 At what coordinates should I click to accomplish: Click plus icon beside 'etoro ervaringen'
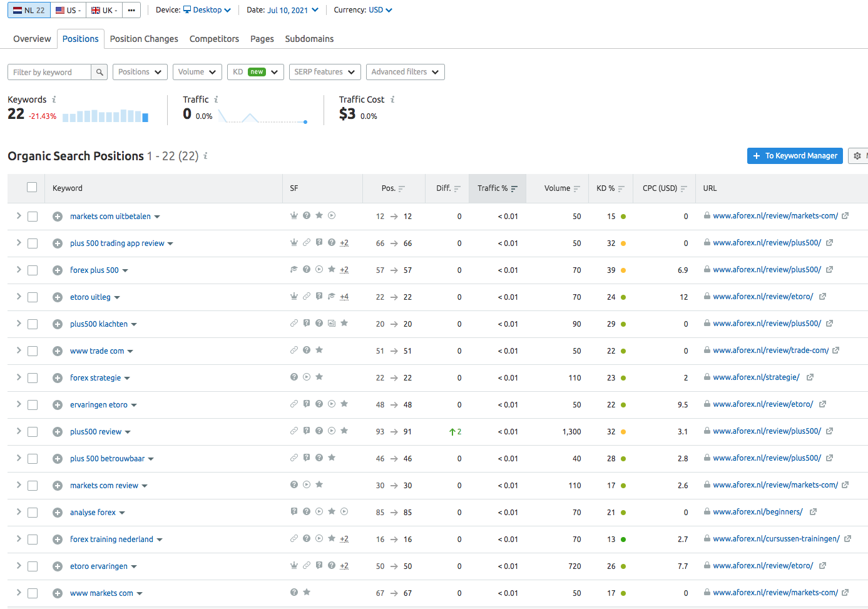(58, 566)
